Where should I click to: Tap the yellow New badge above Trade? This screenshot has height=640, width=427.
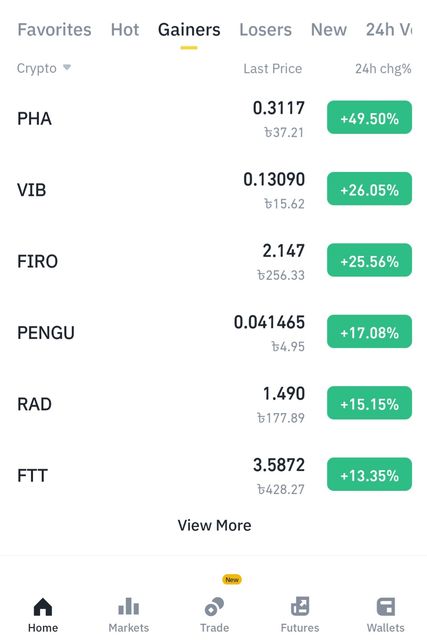pyautogui.click(x=232, y=580)
